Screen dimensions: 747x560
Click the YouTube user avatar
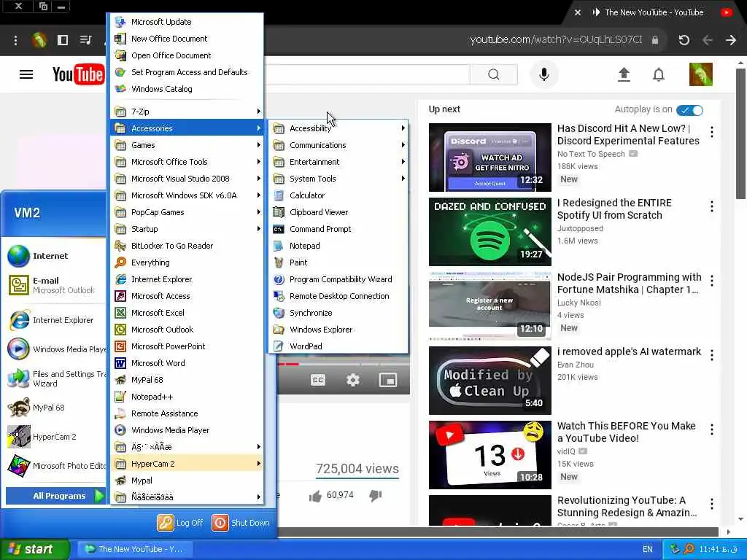tap(701, 74)
